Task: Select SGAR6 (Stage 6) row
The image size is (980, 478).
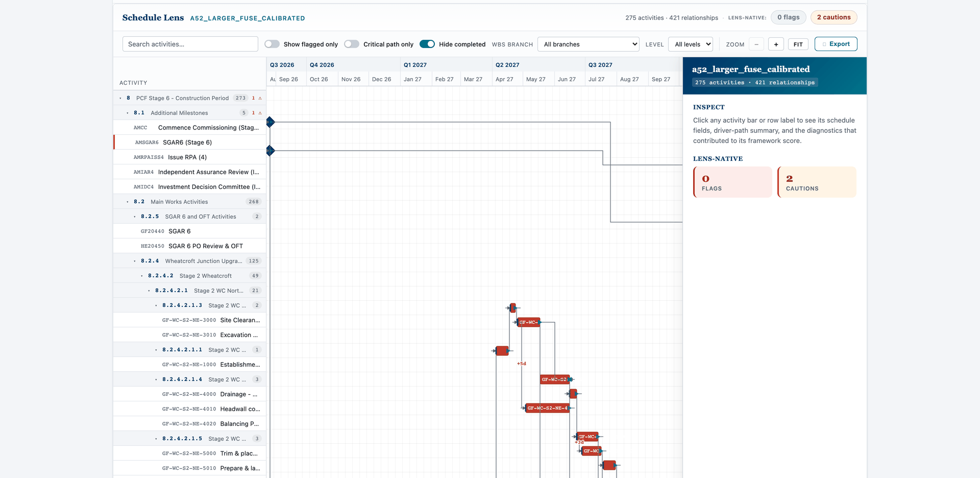Action: 189,142
